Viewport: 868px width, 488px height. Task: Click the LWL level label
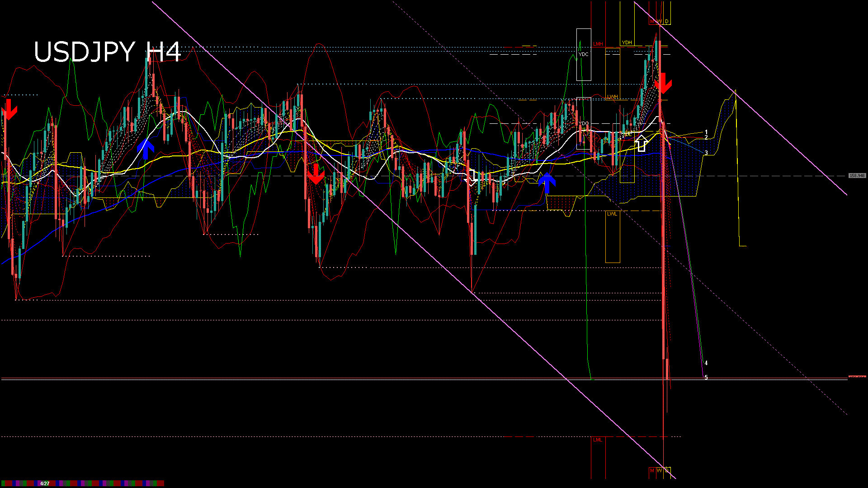[x=612, y=214]
